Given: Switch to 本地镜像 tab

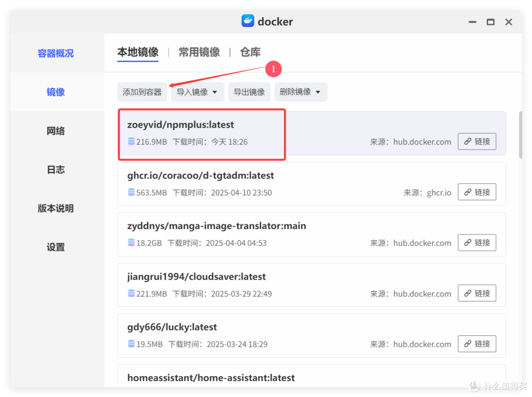Looking at the screenshot, I should [x=138, y=52].
